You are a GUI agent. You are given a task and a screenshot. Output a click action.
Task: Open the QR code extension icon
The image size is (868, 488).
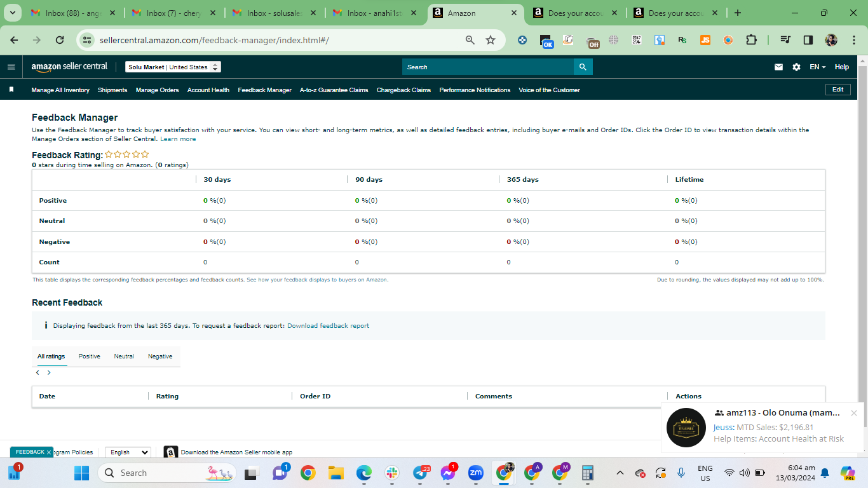[x=637, y=40]
